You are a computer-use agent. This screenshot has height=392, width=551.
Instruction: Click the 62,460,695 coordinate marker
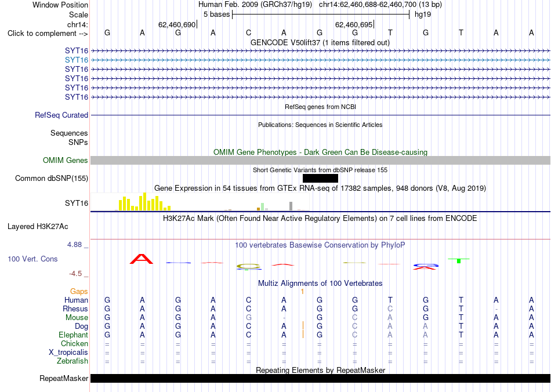(x=354, y=24)
